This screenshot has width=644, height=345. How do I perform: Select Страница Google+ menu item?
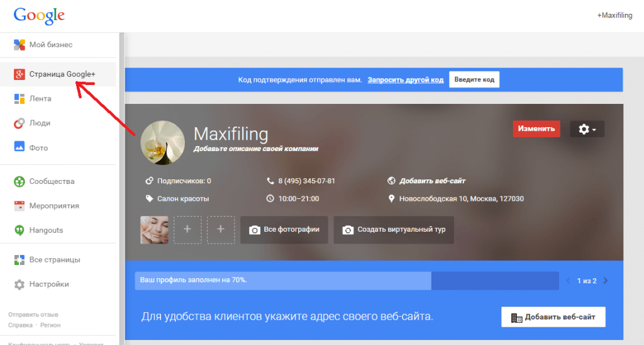coord(62,74)
